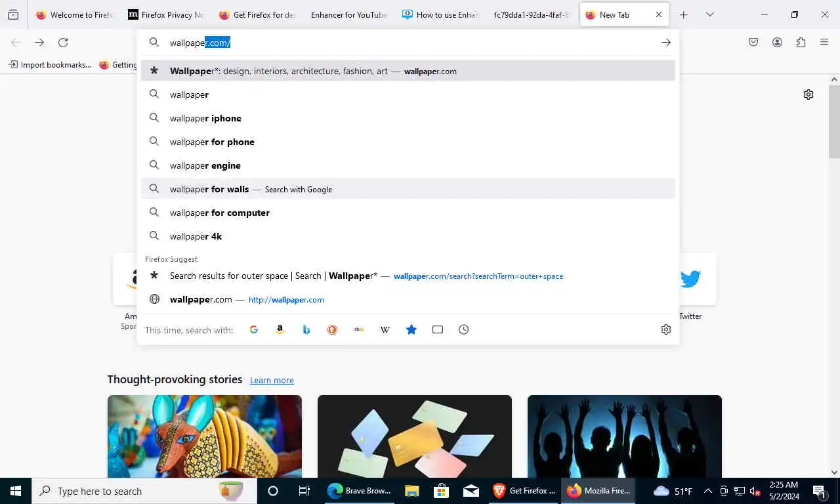Search this time with Bing
The width and height of the screenshot is (840, 504).
click(306, 329)
